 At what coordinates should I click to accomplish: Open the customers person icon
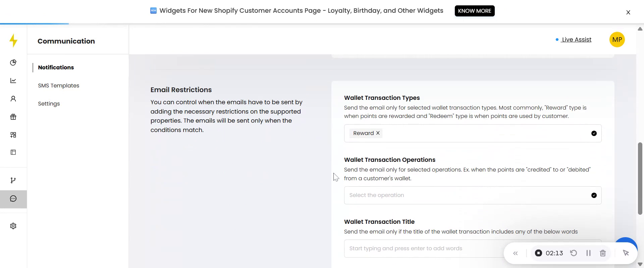coord(13,99)
